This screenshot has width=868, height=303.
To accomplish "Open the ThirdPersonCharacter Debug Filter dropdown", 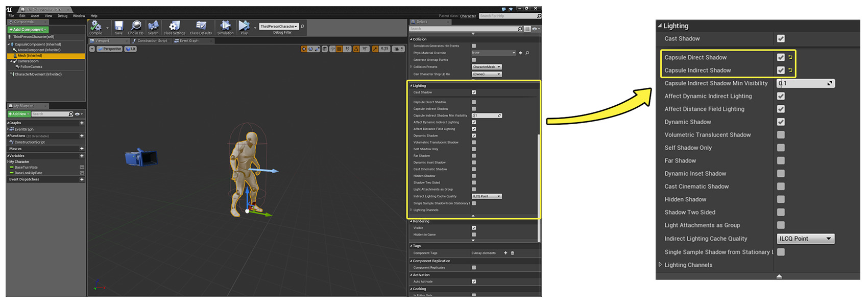I will 279,26.
